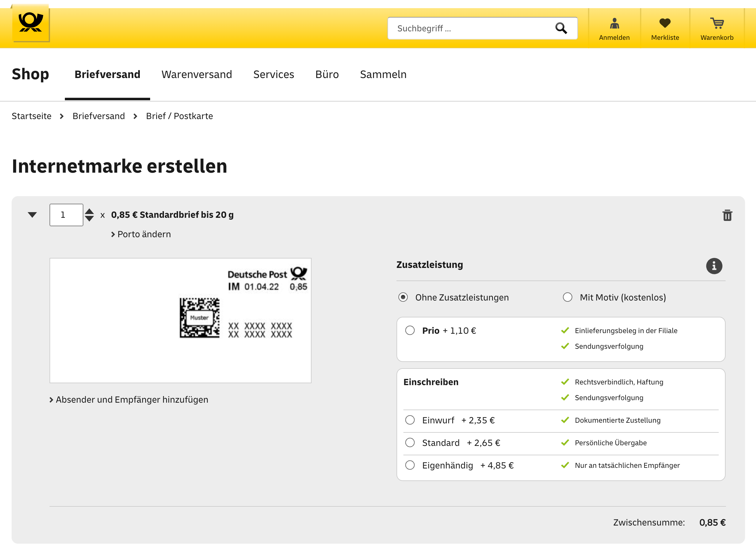Click the Zusatzleistung info icon
The image size is (756, 549).
coord(714,266)
